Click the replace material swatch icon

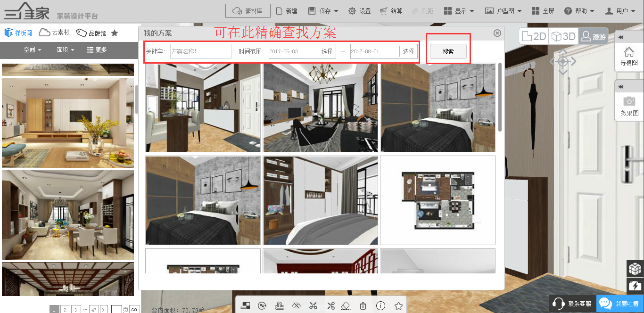click(245, 305)
